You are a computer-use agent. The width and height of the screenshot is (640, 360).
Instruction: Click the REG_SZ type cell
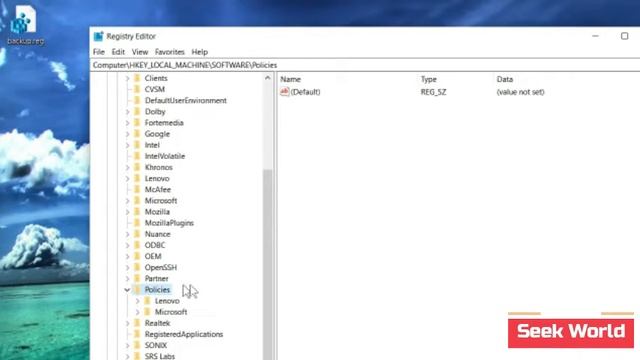click(433, 92)
